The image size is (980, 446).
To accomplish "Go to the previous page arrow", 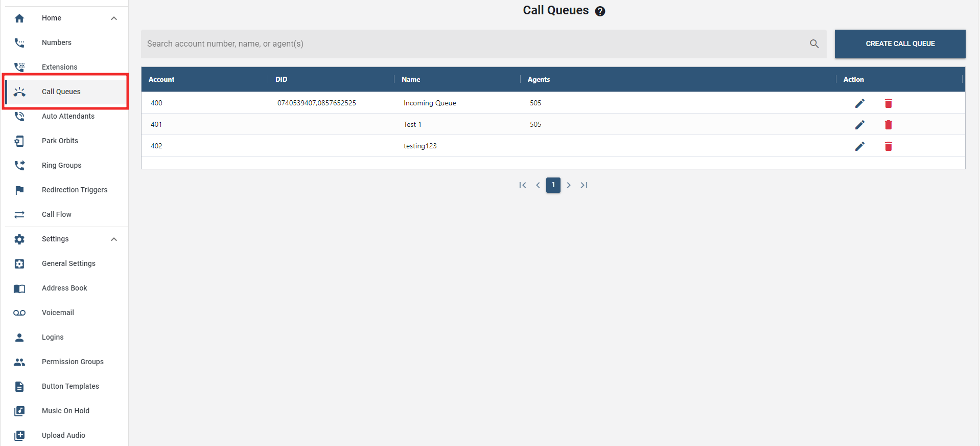I will coord(538,185).
